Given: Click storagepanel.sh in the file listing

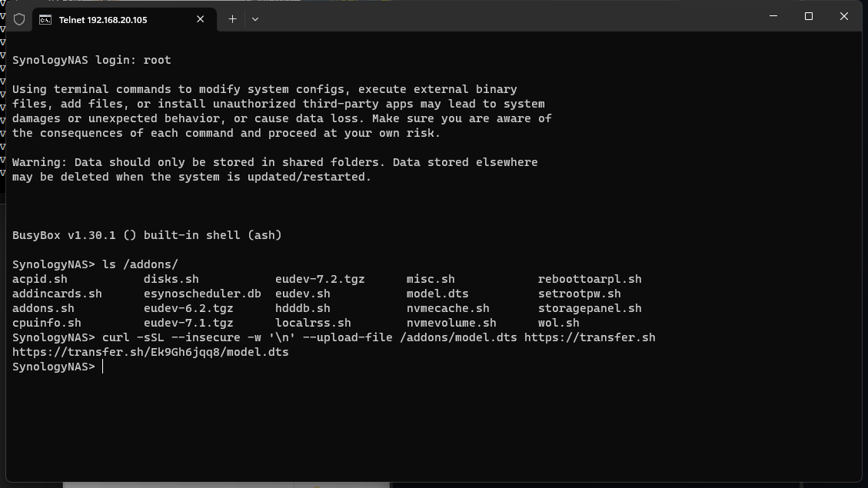Looking at the screenshot, I should pyautogui.click(x=590, y=308).
